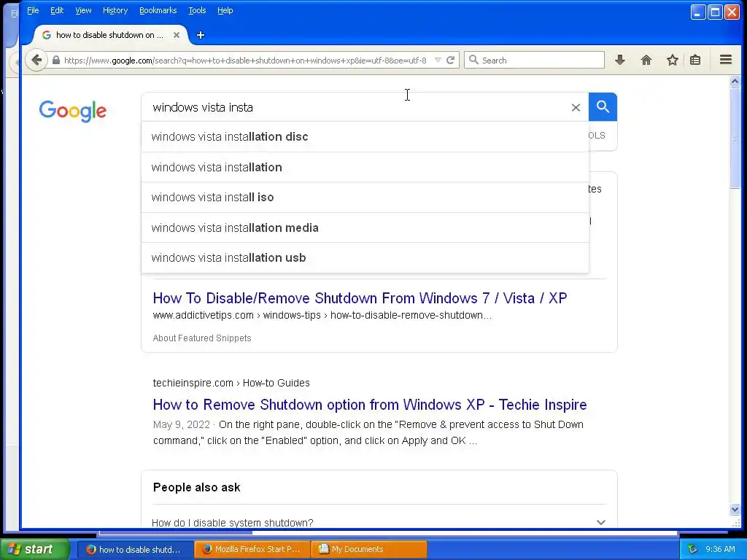747x560 pixels.
Task: Open 'How to Remove Shutdown option' Techie Inspire link
Action: [x=370, y=405]
